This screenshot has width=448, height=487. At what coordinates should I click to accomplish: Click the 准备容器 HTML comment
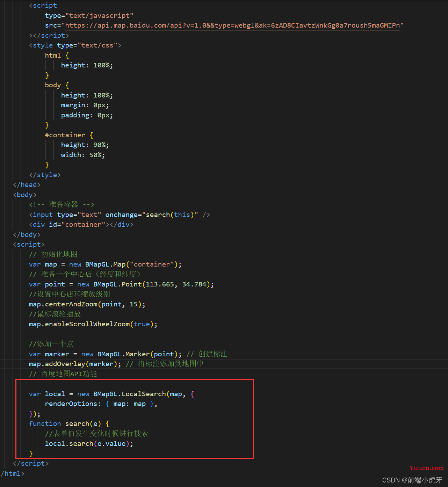(62, 204)
